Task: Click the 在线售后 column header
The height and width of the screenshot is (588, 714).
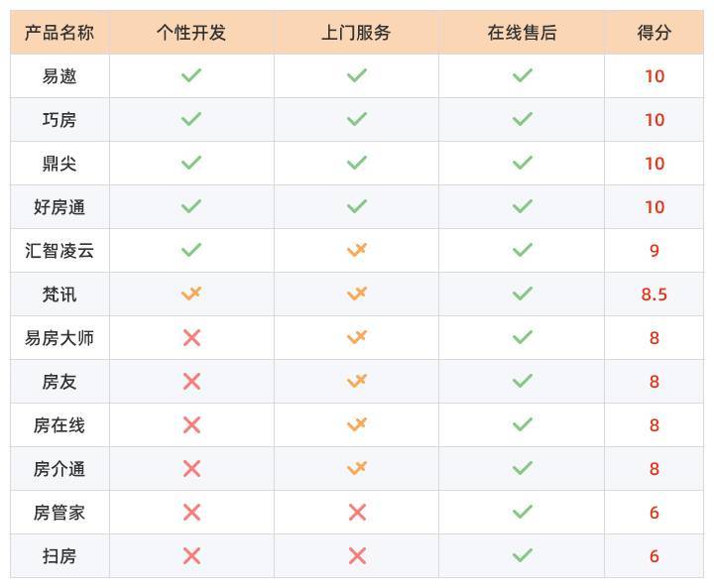Action: coord(522,33)
